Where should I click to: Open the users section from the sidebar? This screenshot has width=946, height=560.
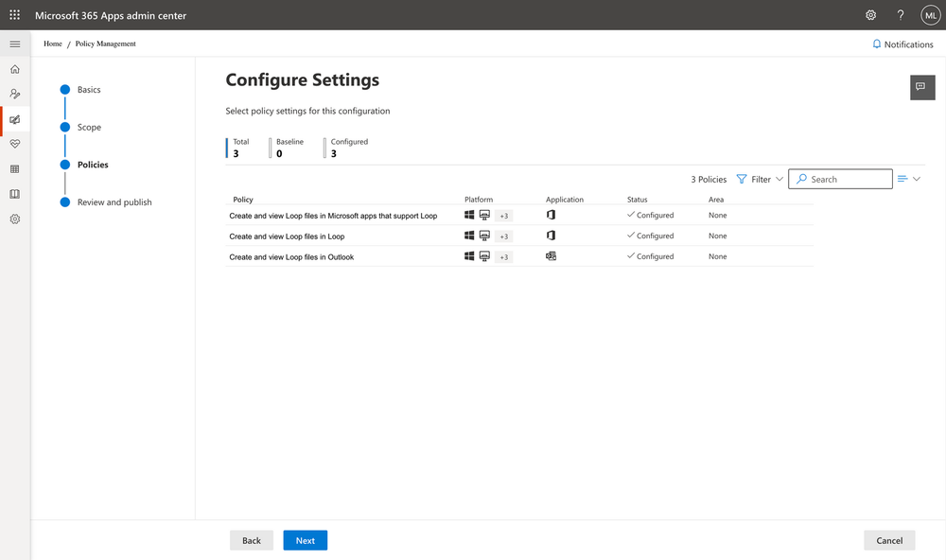coord(14,94)
